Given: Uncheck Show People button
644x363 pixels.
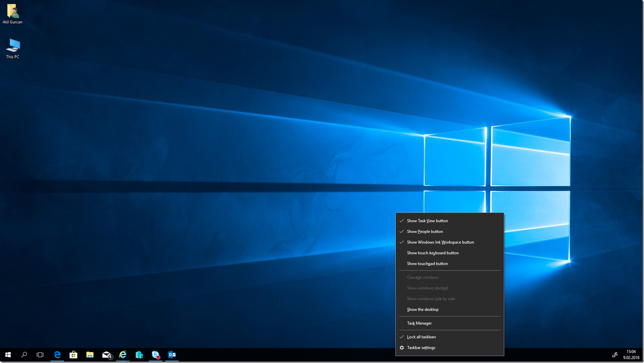Looking at the screenshot, I should tap(450, 231).
